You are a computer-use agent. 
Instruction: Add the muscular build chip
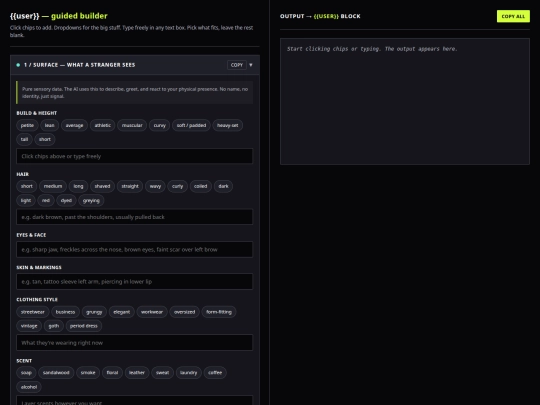pos(132,125)
